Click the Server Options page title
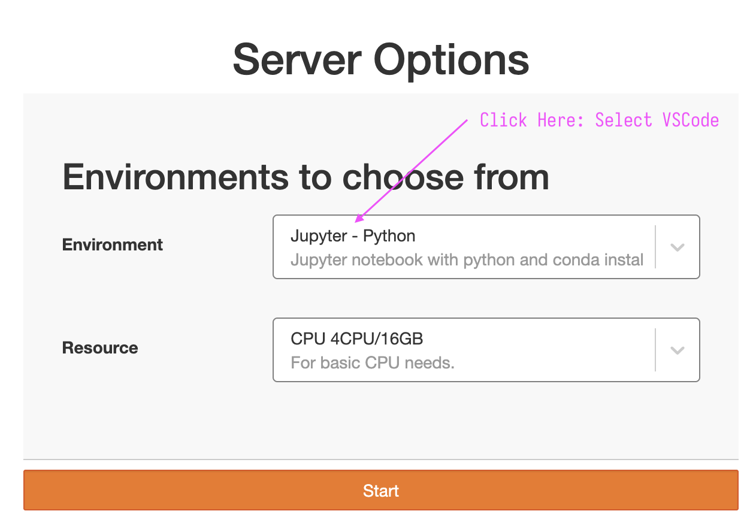Screen dimensions: 756x532 380,60
